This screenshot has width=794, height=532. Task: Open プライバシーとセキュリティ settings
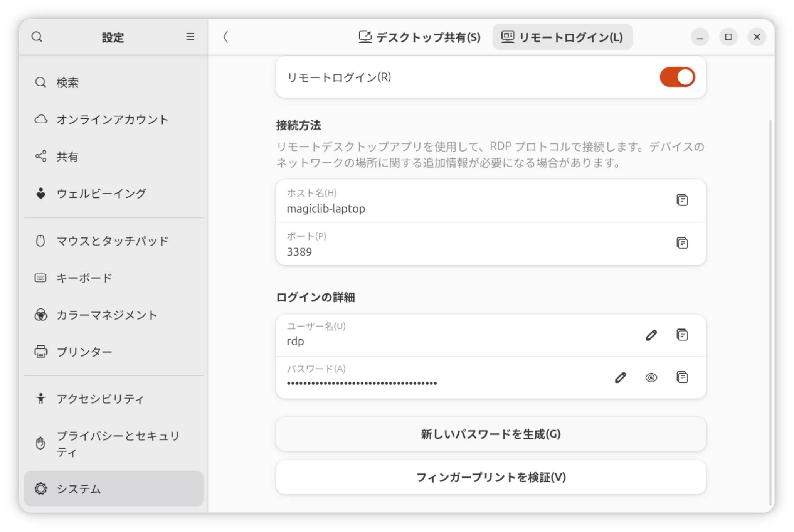[113, 444]
